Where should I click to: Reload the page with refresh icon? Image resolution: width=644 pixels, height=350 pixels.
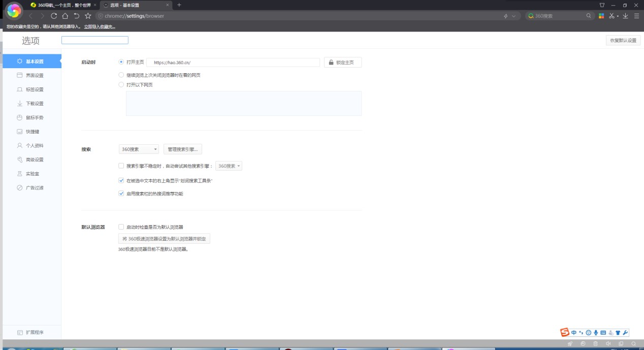(x=54, y=16)
